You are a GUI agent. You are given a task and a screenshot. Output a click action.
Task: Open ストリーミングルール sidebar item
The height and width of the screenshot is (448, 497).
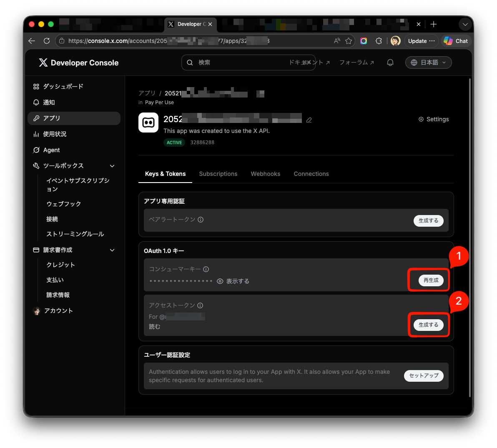[75, 234]
